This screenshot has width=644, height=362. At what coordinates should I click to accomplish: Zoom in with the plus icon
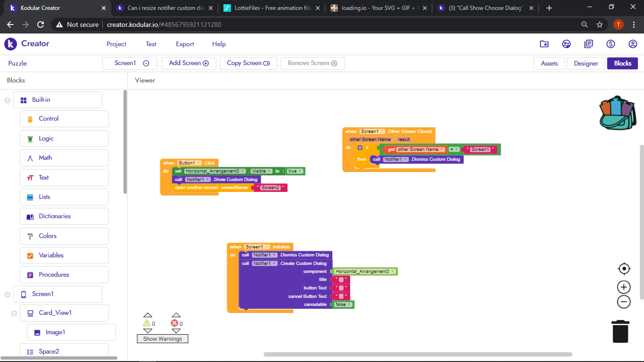(x=624, y=287)
